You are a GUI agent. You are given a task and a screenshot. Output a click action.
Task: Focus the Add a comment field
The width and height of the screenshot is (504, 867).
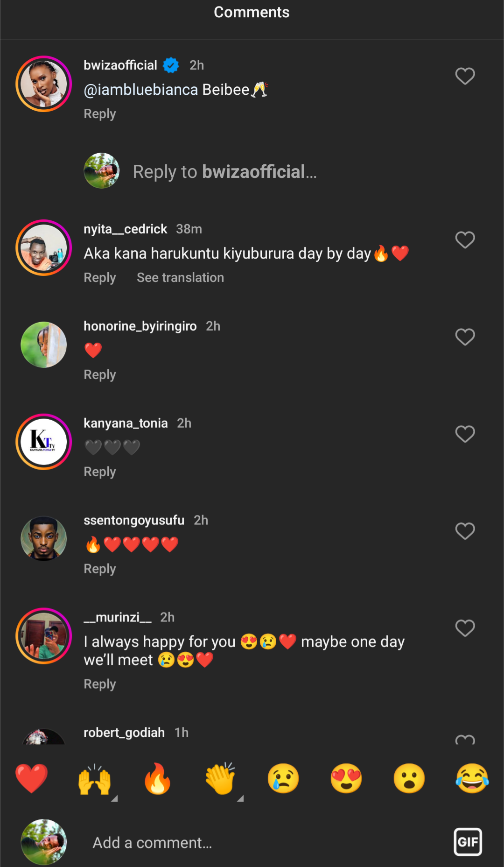233,843
